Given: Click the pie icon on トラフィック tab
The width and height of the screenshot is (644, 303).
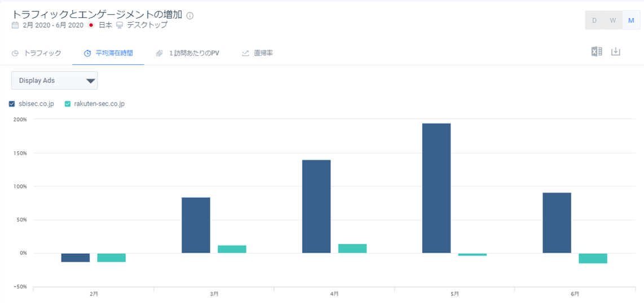Looking at the screenshot, I should [15, 54].
